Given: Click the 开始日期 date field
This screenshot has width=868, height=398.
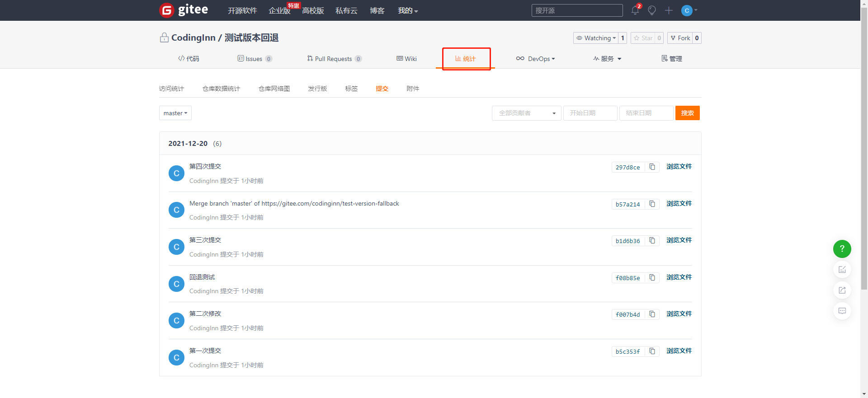Looking at the screenshot, I should [590, 113].
